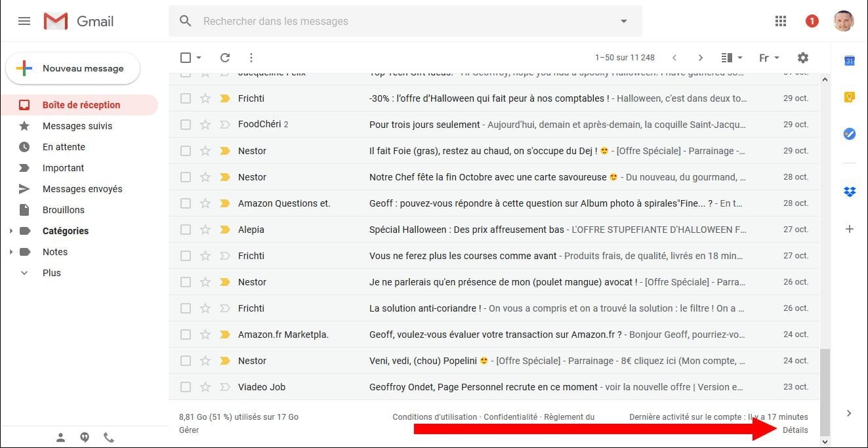Open the red notification badge
868x448 pixels.
[x=812, y=21]
